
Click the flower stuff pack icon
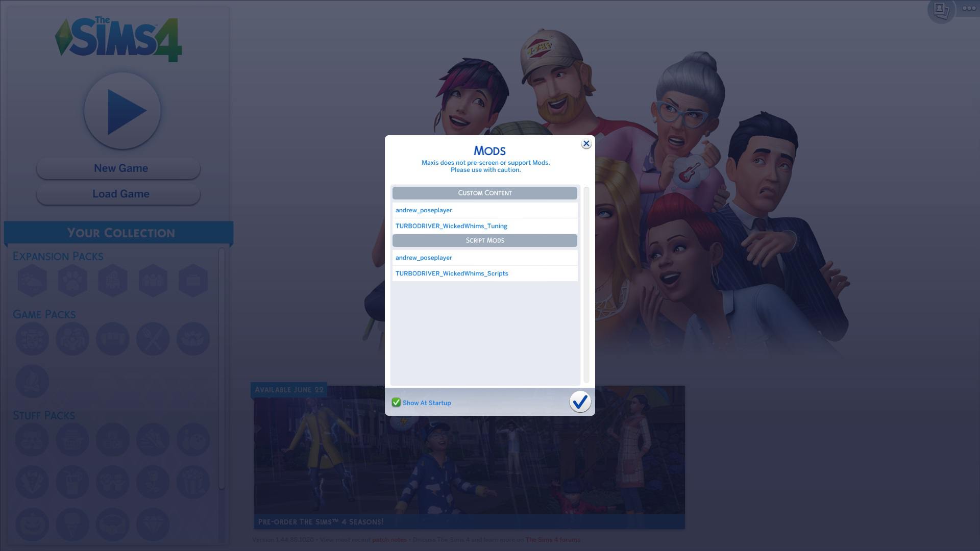(x=153, y=482)
